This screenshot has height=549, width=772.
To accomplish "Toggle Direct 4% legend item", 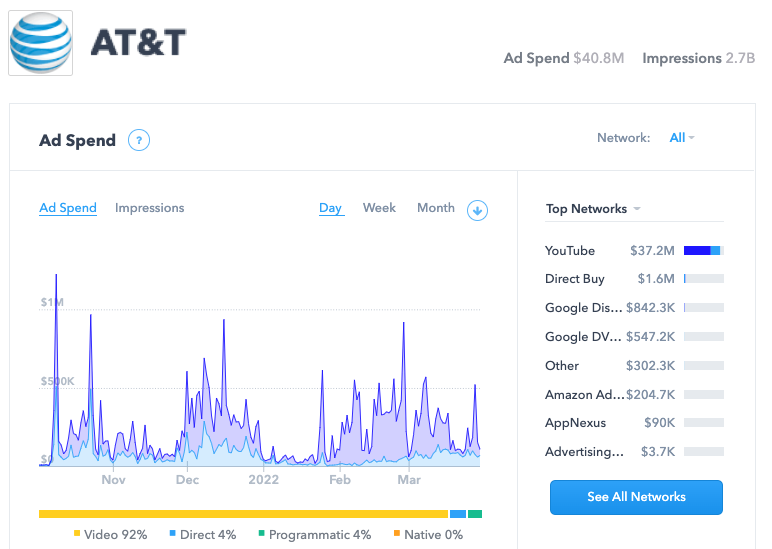I will (x=203, y=535).
